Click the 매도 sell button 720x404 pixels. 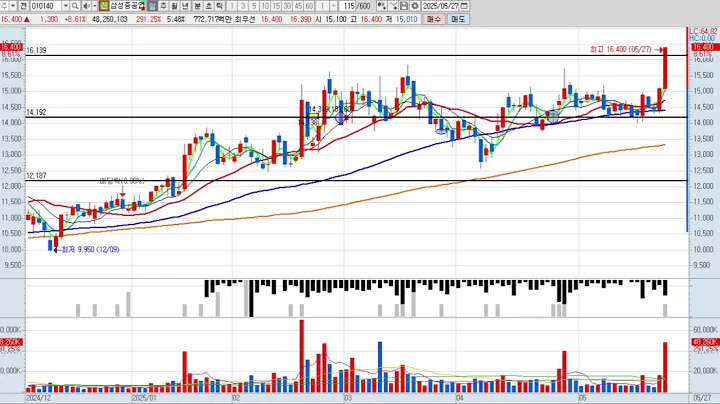458,19
